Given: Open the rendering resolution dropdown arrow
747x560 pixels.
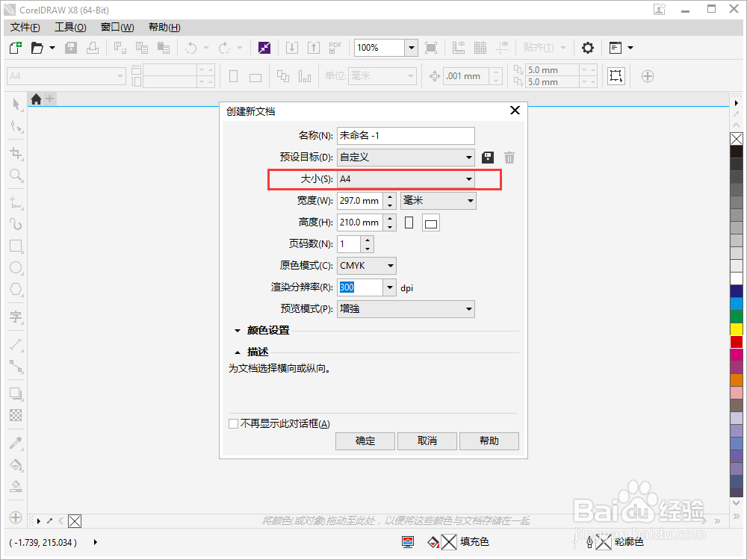Looking at the screenshot, I should pyautogui.click(x=390, y=287).
